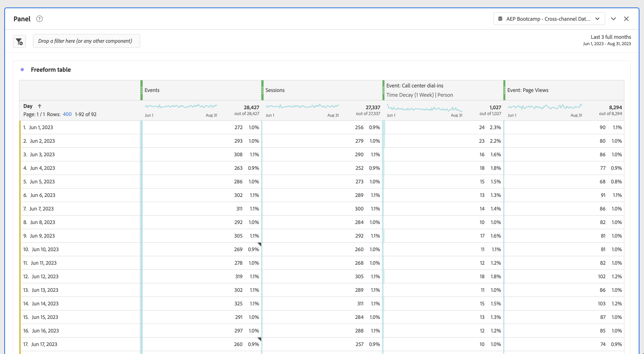The height and width of the screenshot is (354, 644).
Task: Click the Sessions column drag handle
Action: (262, 90)
